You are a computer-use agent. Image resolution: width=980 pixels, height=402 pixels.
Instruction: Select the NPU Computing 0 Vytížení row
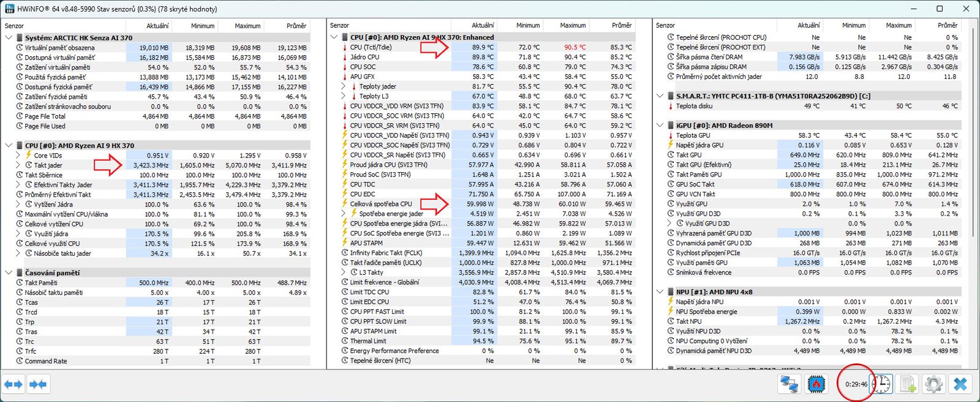click(x=808, y=341)
